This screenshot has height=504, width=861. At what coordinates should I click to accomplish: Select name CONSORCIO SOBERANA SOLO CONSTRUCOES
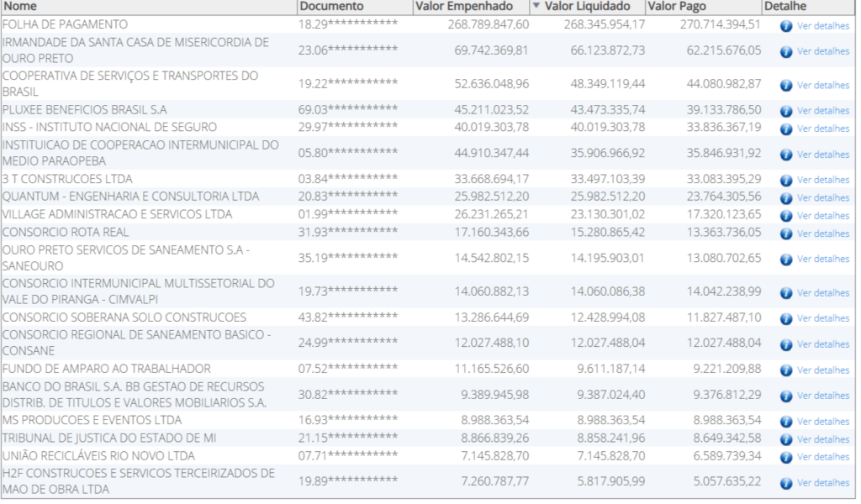124,318
